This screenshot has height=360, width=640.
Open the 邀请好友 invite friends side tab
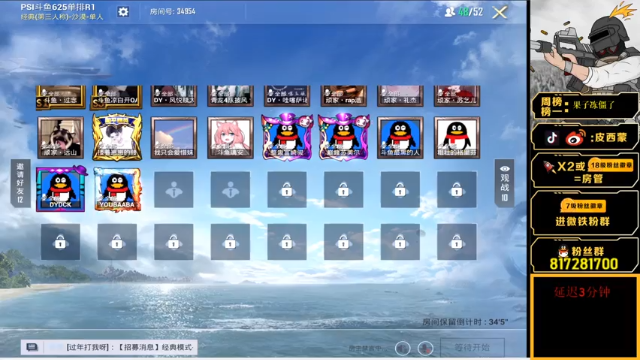tap(20, 183)
